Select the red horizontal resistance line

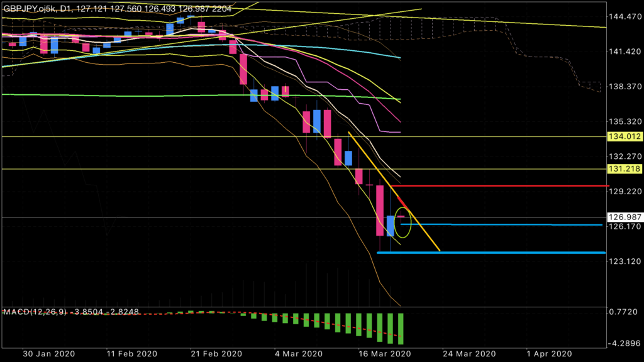[499, 186]
